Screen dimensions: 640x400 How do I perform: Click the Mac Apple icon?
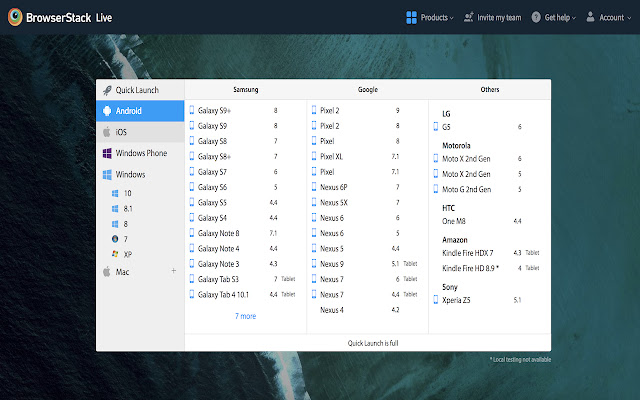click(x=106, y=271)
